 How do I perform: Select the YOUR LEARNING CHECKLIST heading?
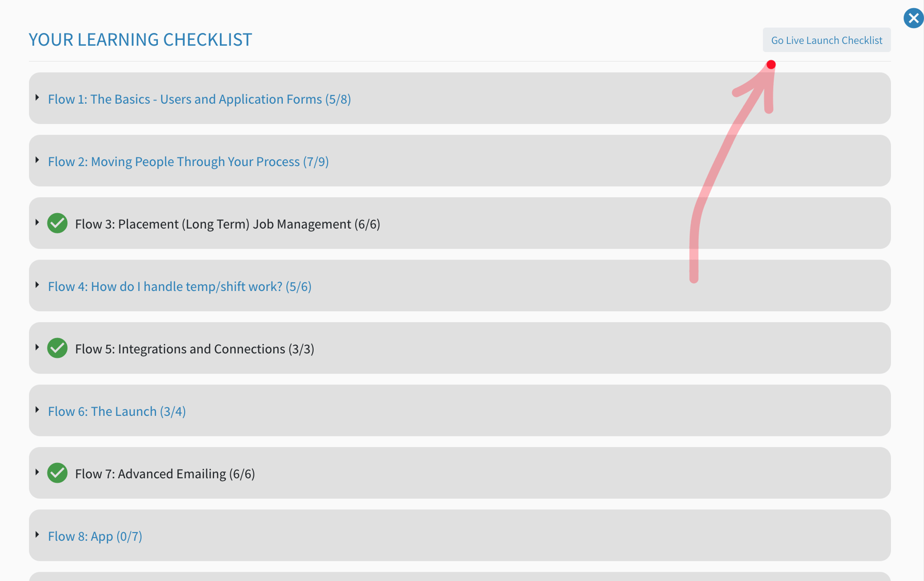click(140, 39)
